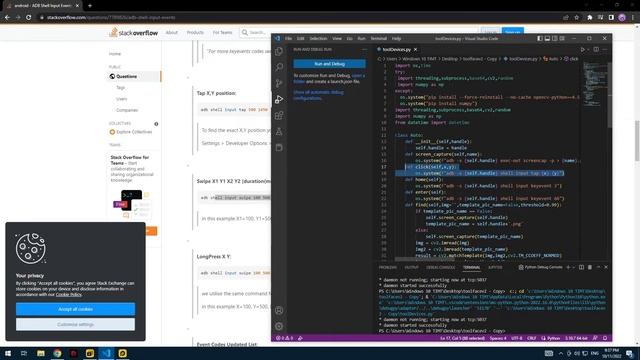Image resolution: width=640 pixels, height=360 pixels.
Task: Split the terminal panel
Action: click(581, 267)
